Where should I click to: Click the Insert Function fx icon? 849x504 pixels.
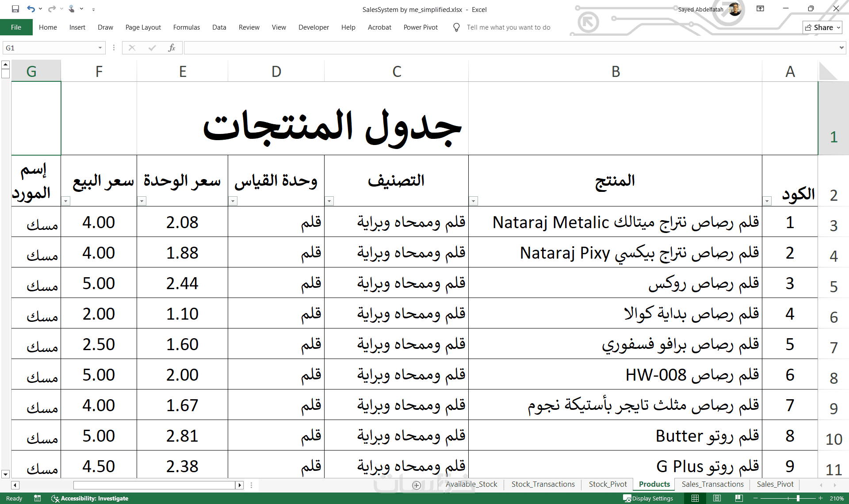[x=172, y=48]
